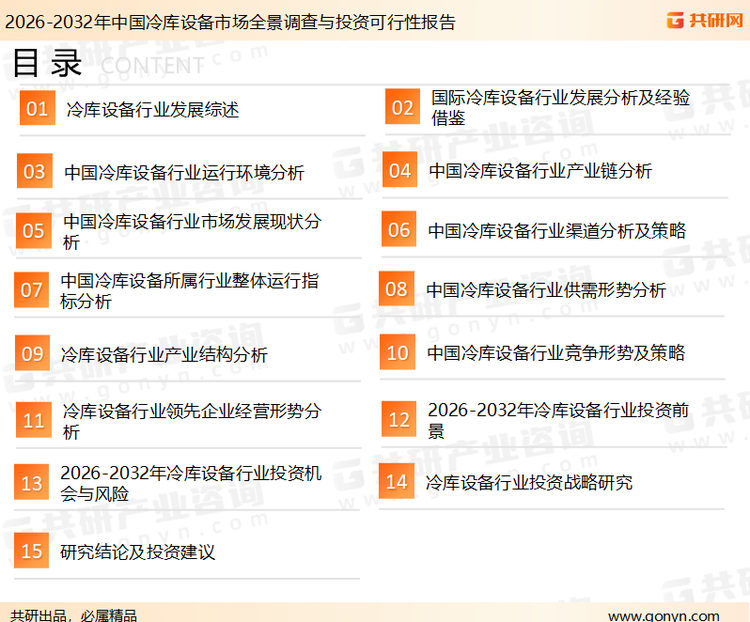Select chapter 中国冷库设备行业竞争形势及策略
This screenshot has width=750, height=622.
556,353
